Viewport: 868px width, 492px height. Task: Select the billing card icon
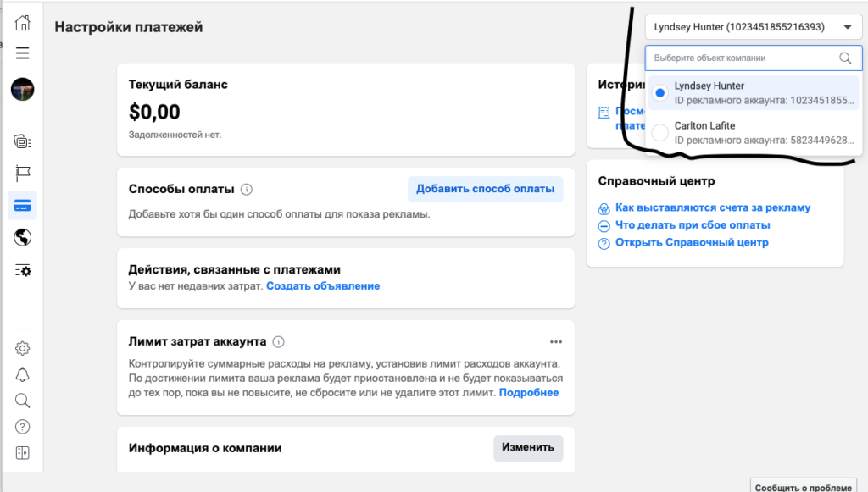(x=22, y=206)
